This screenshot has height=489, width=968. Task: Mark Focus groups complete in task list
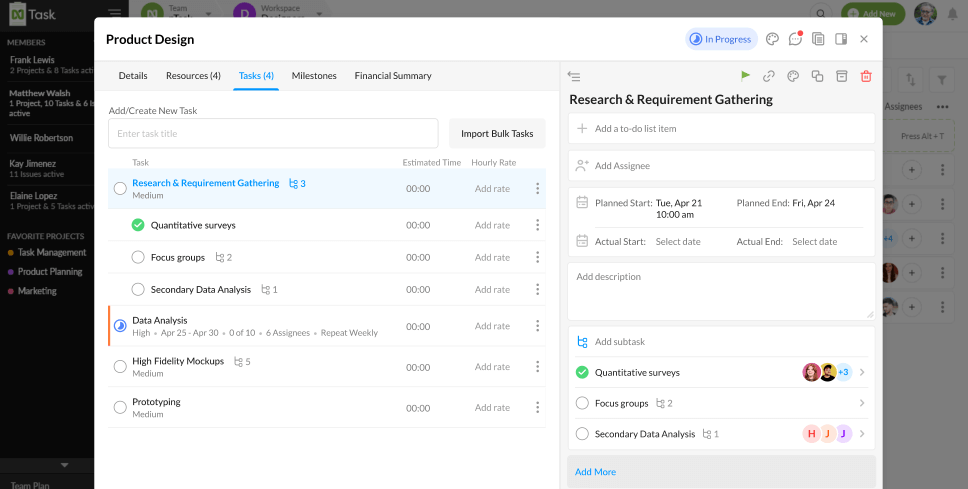coord(138,257)
